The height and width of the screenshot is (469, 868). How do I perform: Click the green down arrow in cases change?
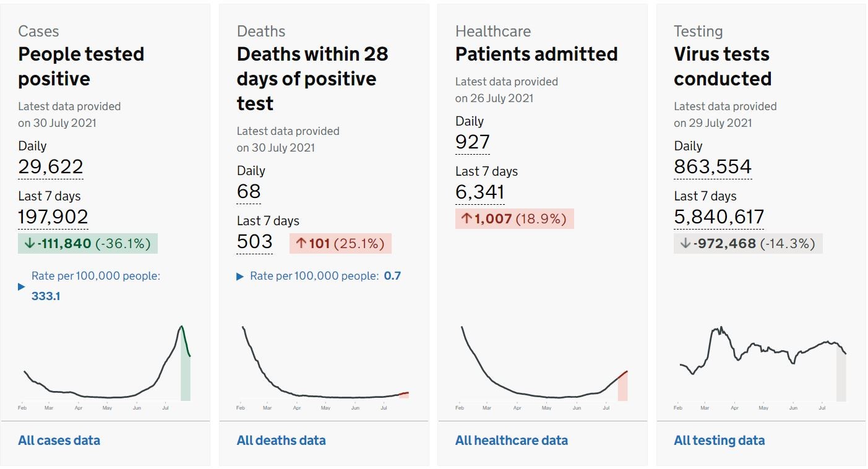coord(29,244)
